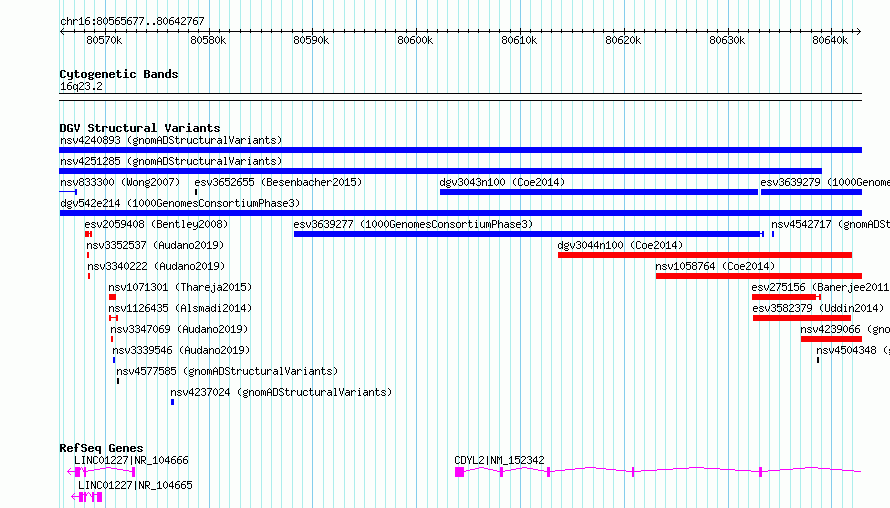Image resolution: width=890 pixels, height=508 pixels.
Task: Click the nsv3339546 (Audano2019) label
Action: (181, 350)
